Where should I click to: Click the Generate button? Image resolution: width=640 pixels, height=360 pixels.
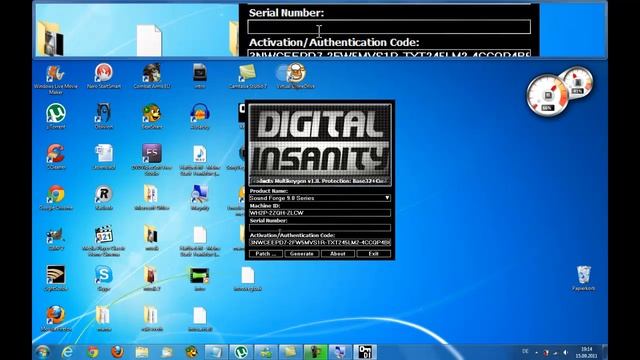pyautogui.click(x=302, y=254)
